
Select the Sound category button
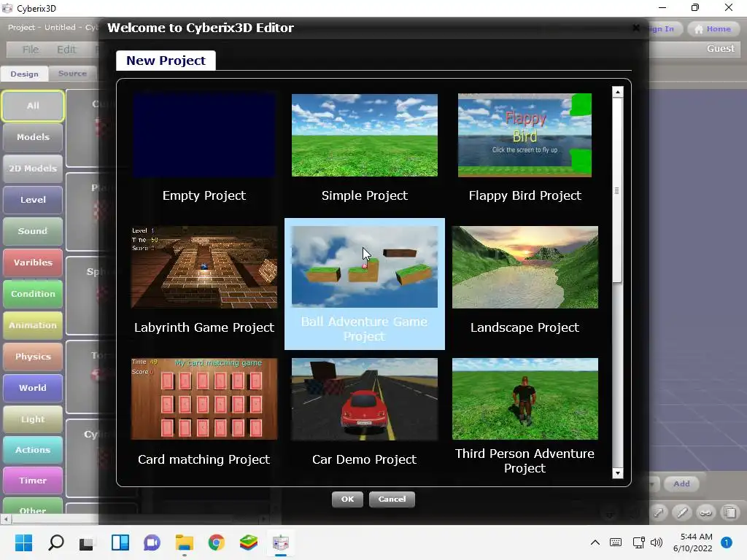pos(33,231)
